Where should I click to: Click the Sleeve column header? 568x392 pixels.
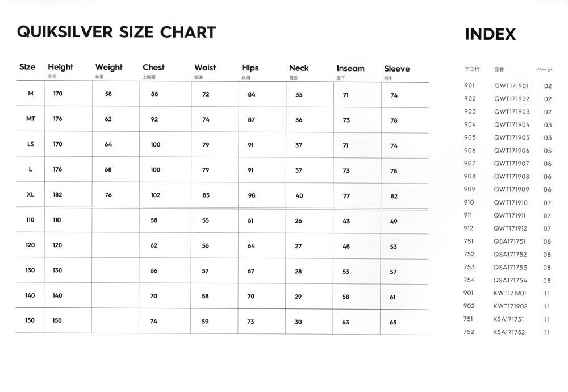point(396,69)
